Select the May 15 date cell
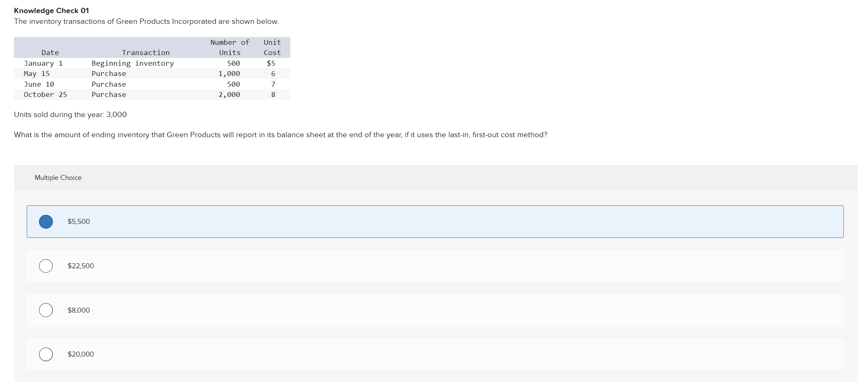Image resolution: width=868 pixels, height=382 pixels. click(x=37, y=74)
